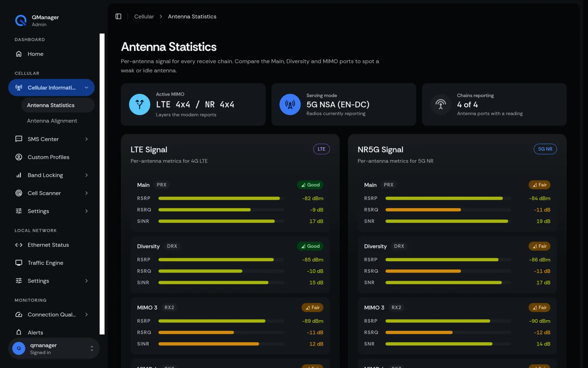Click the 5G NR badge
The height and width of the screenshot is (368, 588).
coord(545,149)
